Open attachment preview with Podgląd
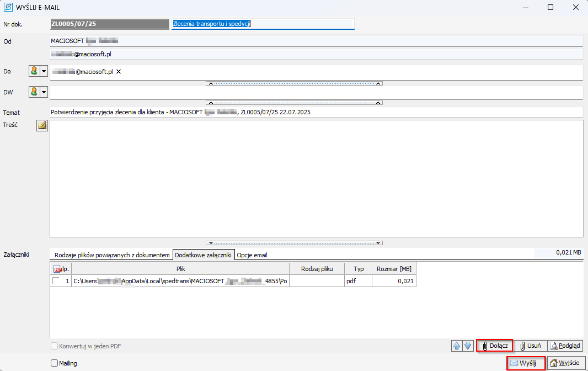 (x=565, y=346)
